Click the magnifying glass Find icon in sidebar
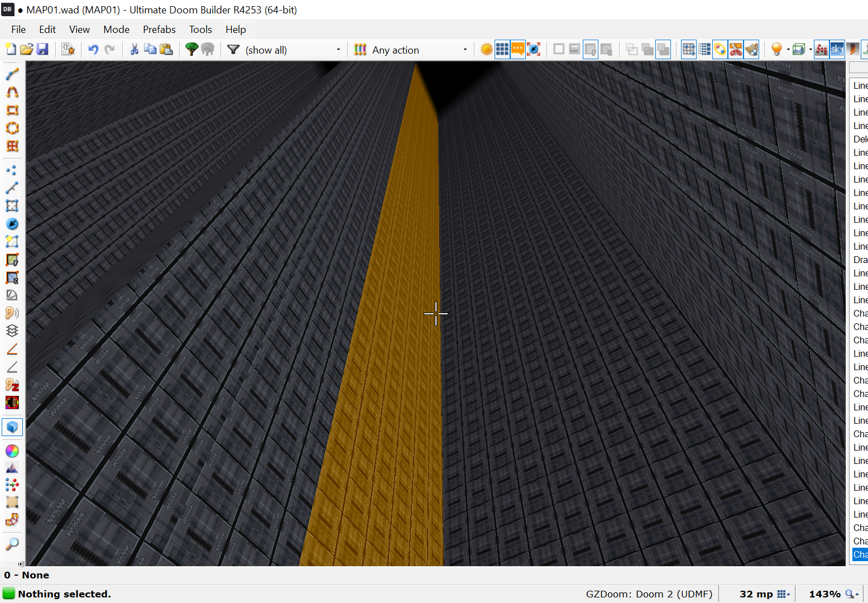Viewport: 868px width, 603px height. (x=12, y=544)
